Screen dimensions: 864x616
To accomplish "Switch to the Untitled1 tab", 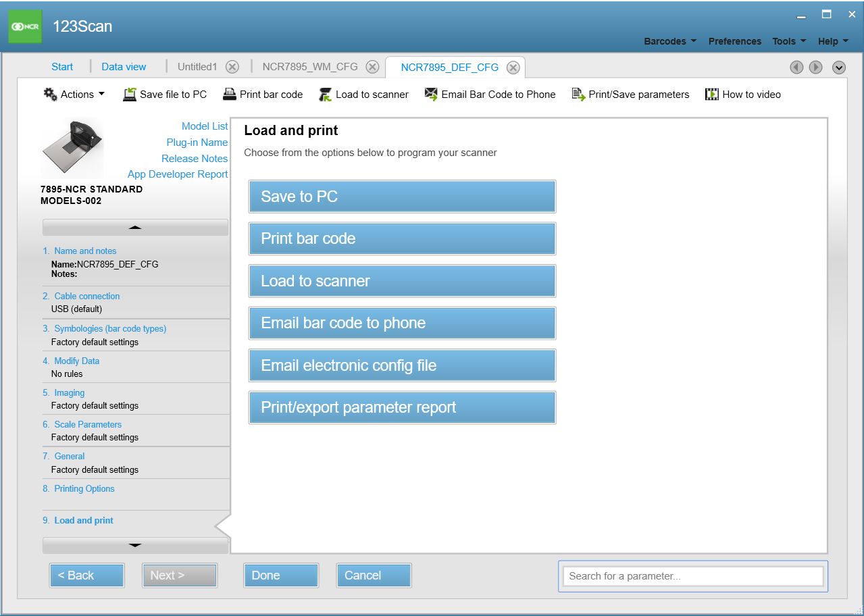I will [x=197, y=67].
